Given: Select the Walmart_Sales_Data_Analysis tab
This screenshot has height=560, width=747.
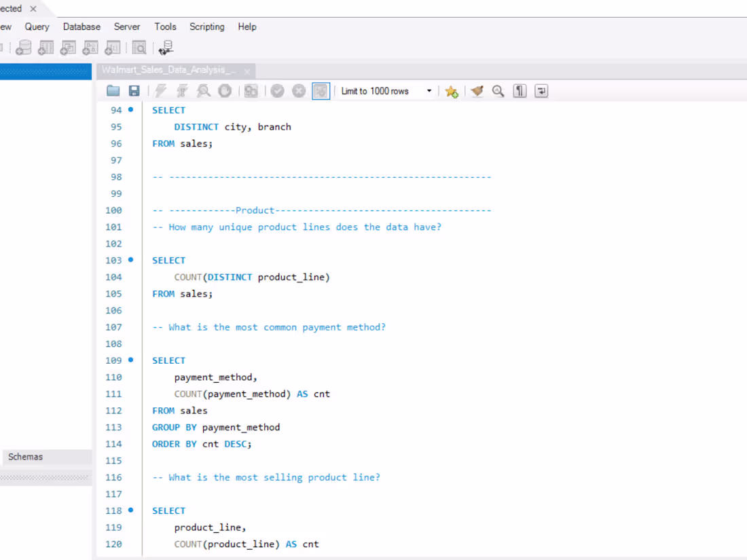Looking at the screenshot, I should (168, 70).
